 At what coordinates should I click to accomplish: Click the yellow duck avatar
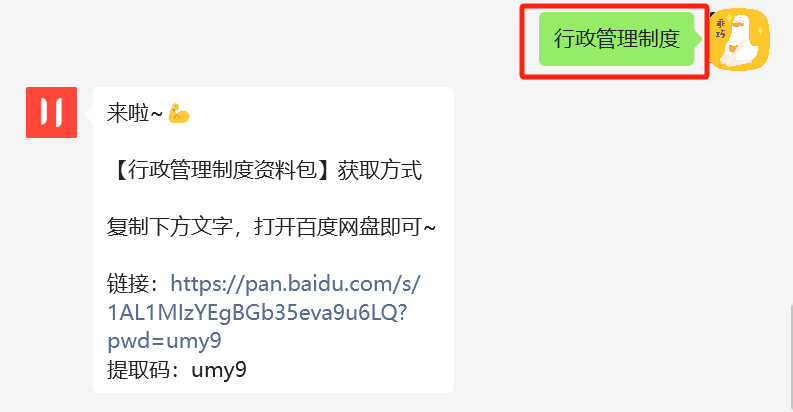pyautogui.click(x=739, y=39)
